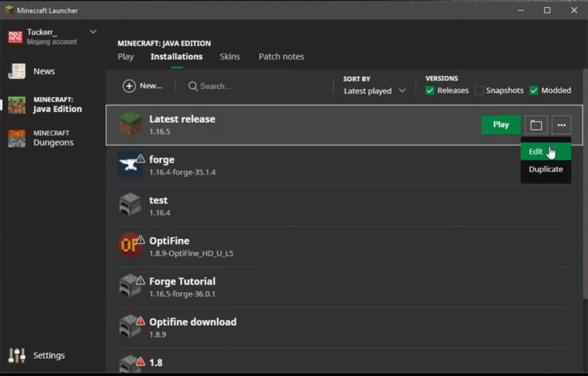This screenshot has width=588, height=376.
Task: Click the Mojang account subtitle text
Action: pyautogui.click(x=52, y=42)
